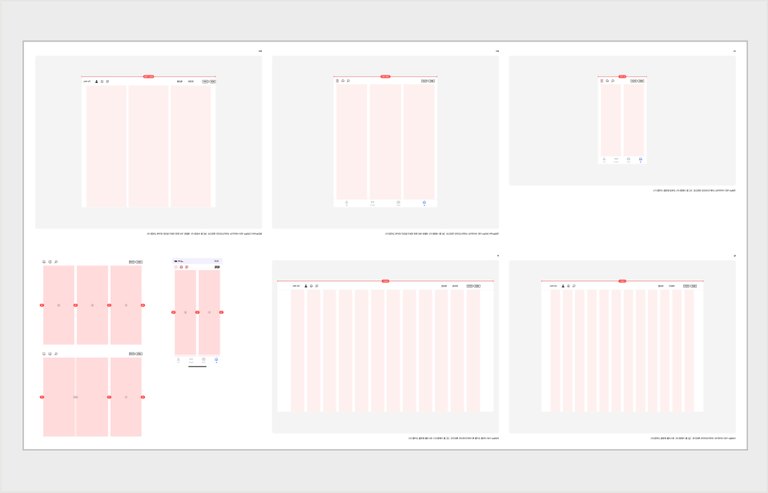Click the third bottom-nav icon in the tablet mockup
Image resolution: width=768 pixels, height=493 pixels.
tap(398, 203)
